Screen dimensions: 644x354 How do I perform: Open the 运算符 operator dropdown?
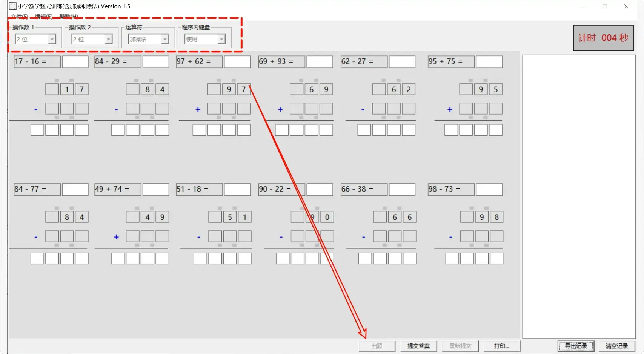click(165, 39)
